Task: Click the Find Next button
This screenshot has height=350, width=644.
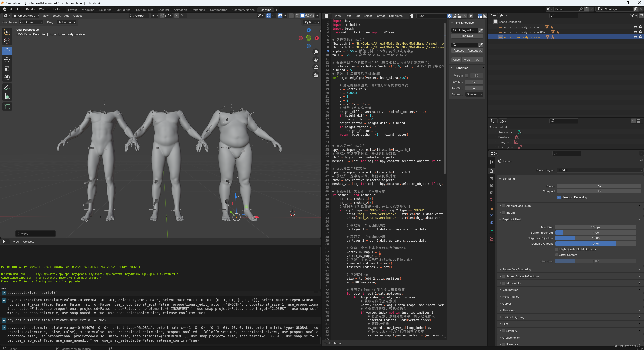Action: tap(467, 36)
